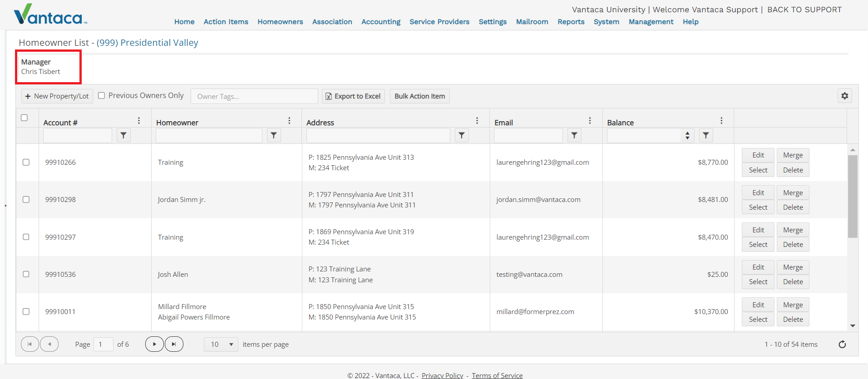The image size is (868, 379).
Task: Open Account # column options menu
Action: point(139,121)
